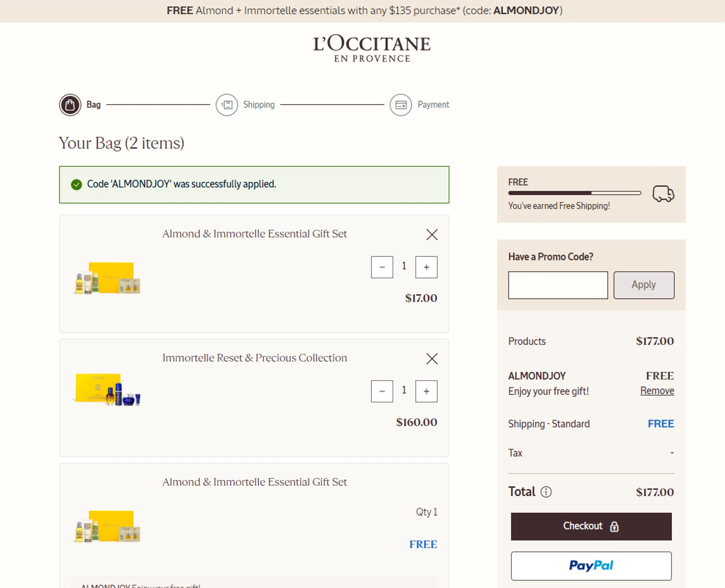Click the Total info icon
725x588 pixels.
[x=546, y=492]
